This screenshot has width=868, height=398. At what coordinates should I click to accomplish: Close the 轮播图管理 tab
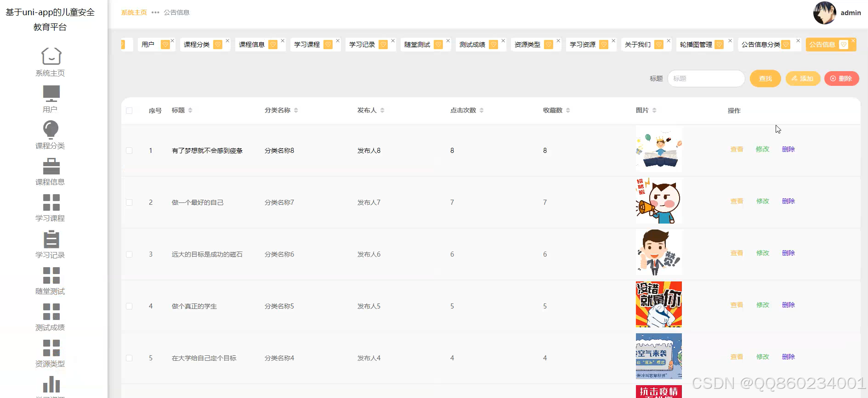pyautogui.click(x=730, y=41)
